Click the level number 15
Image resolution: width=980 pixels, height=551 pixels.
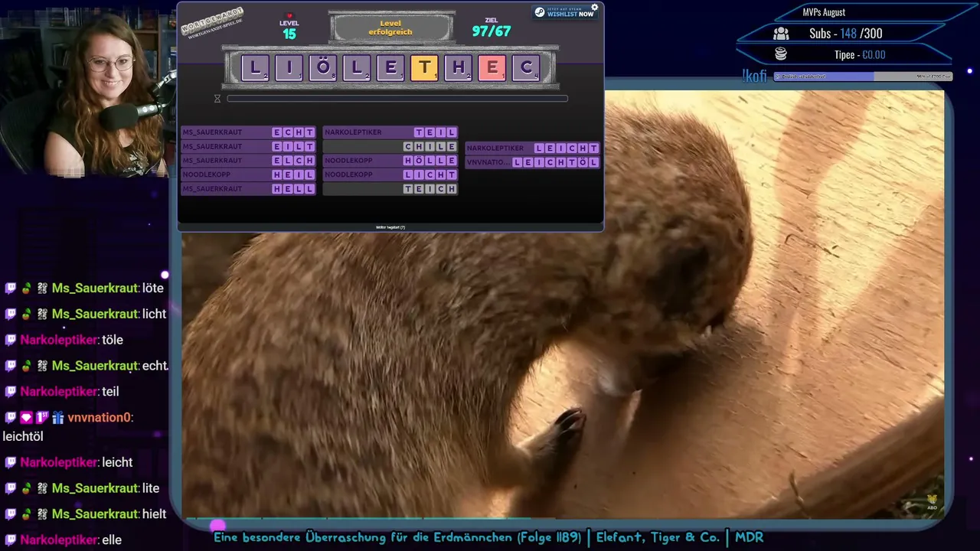(x=289, y=34)
